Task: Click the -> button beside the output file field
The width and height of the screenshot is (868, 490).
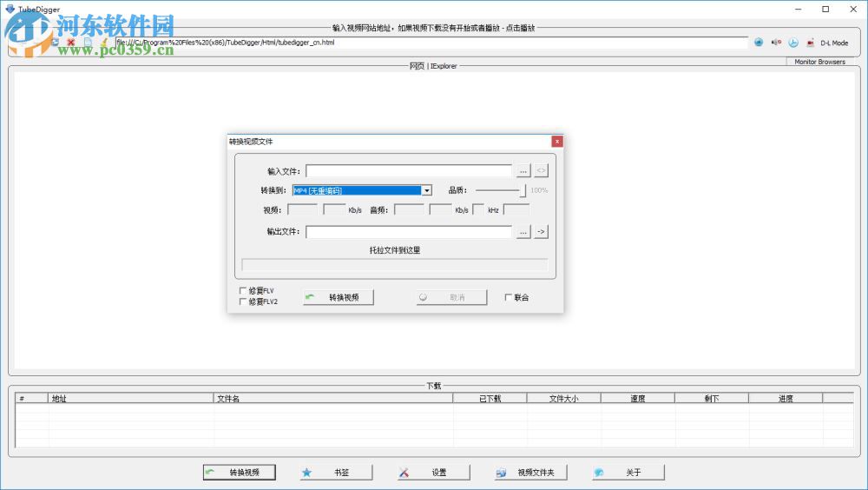Action: (541, 232)
